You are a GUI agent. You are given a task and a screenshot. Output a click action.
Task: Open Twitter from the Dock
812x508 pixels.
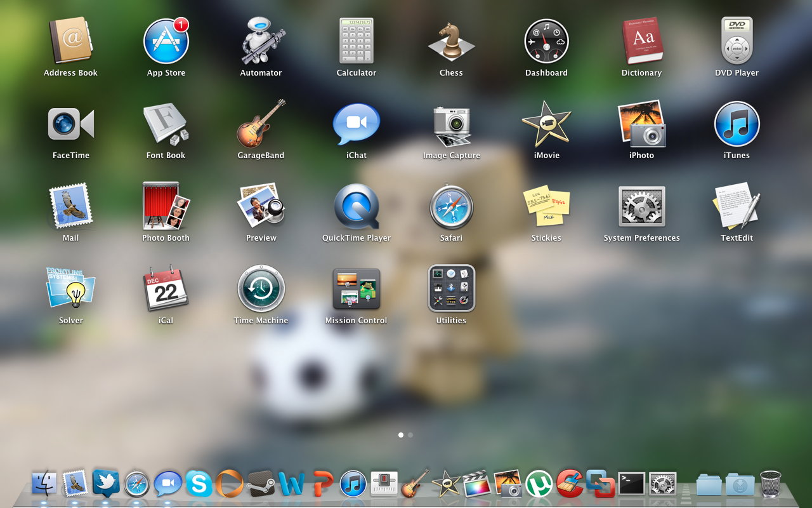(x=106, y=483)
